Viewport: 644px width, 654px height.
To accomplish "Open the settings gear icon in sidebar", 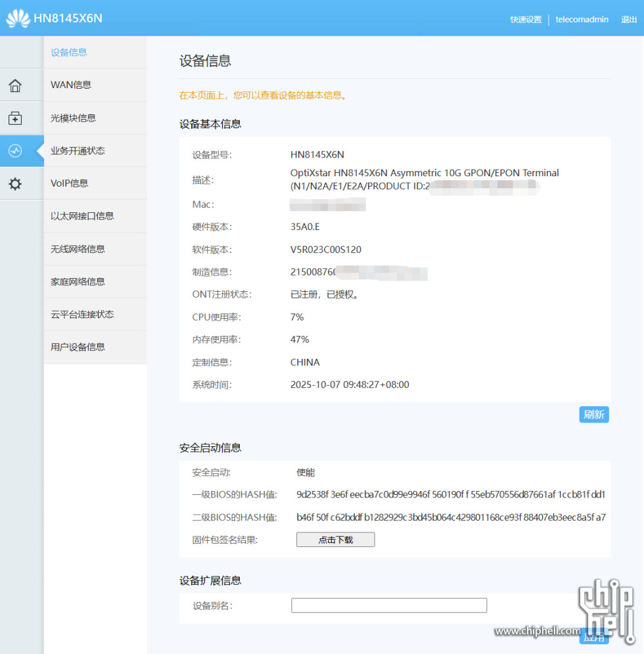I will (15, 183).
